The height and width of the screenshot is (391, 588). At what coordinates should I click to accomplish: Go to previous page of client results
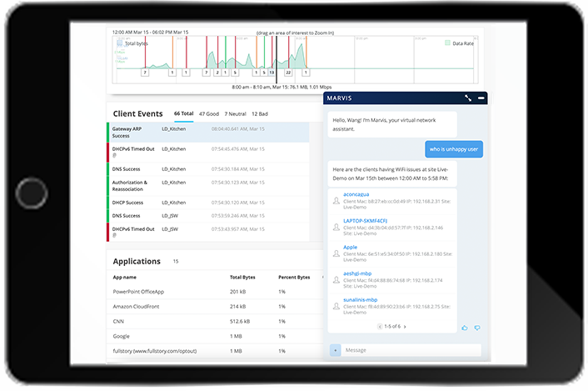(x=381, y=326)
